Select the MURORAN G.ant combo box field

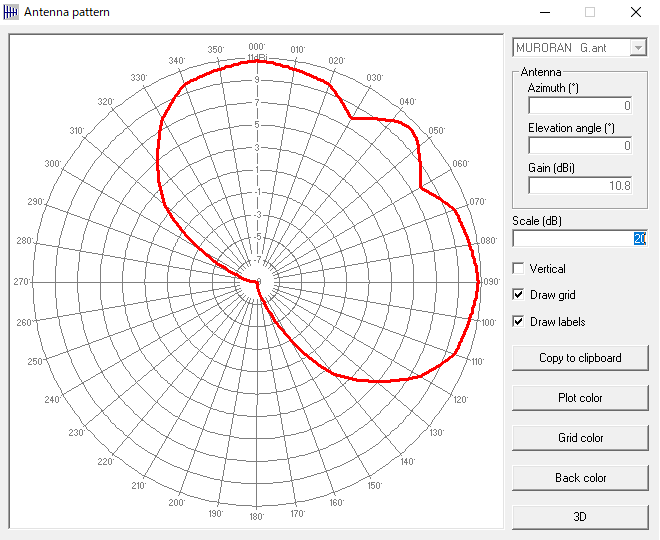pyautogui.click(x=580, y=48)
